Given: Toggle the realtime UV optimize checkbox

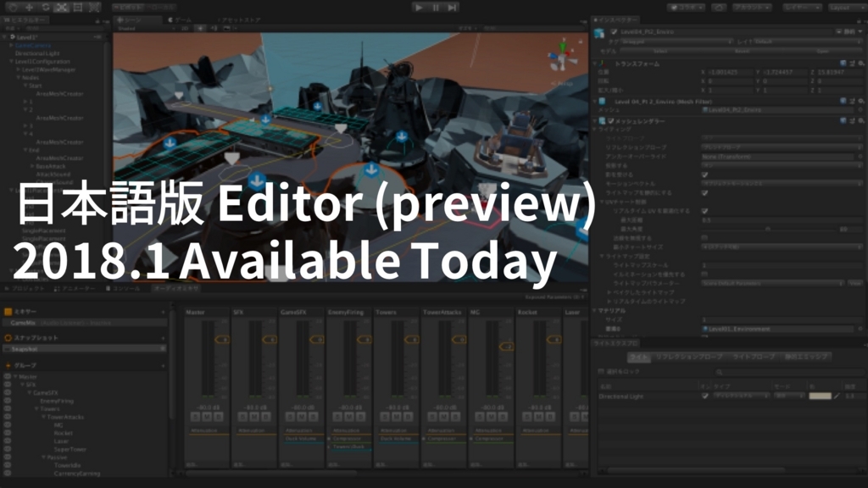Looking at the screenshot, I should point(704,211).
